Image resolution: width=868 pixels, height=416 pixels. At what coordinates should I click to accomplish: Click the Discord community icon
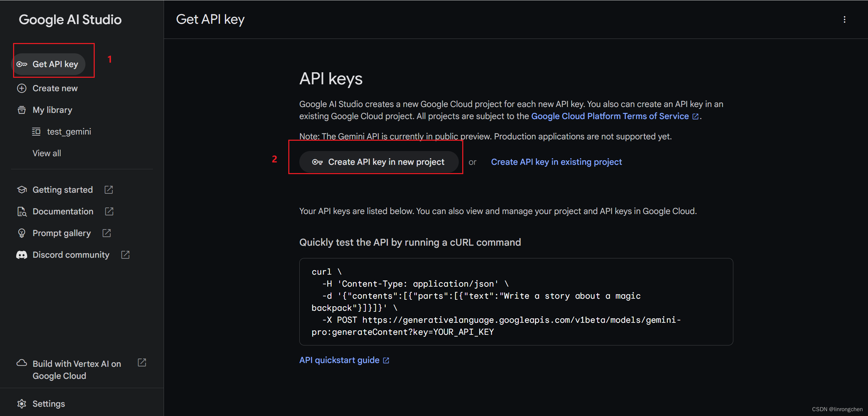tap(22, 255)
